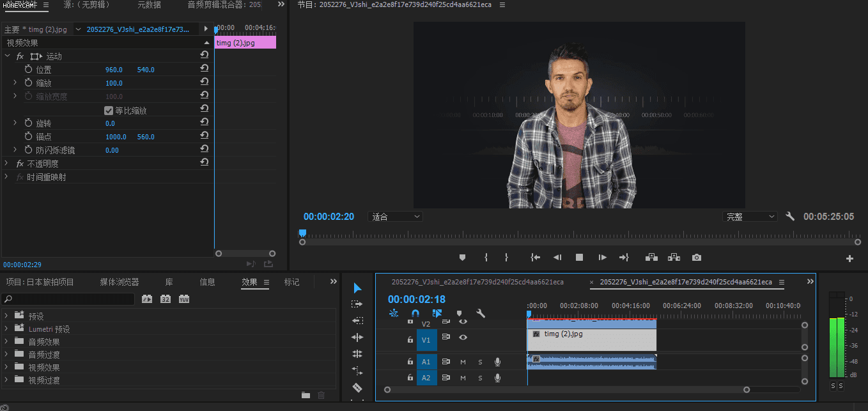This screenshot has height=411, width=868.
Task: Add a marker in Program monitor
Action: coord(463,258)
